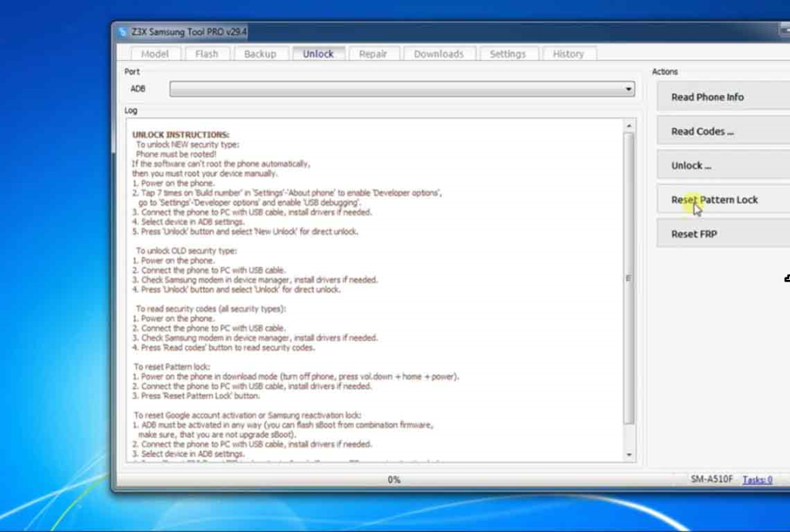
Task: Click the "Z3X Samsung Tool PRO v29.4" window title
Action: tap(189, 32)
